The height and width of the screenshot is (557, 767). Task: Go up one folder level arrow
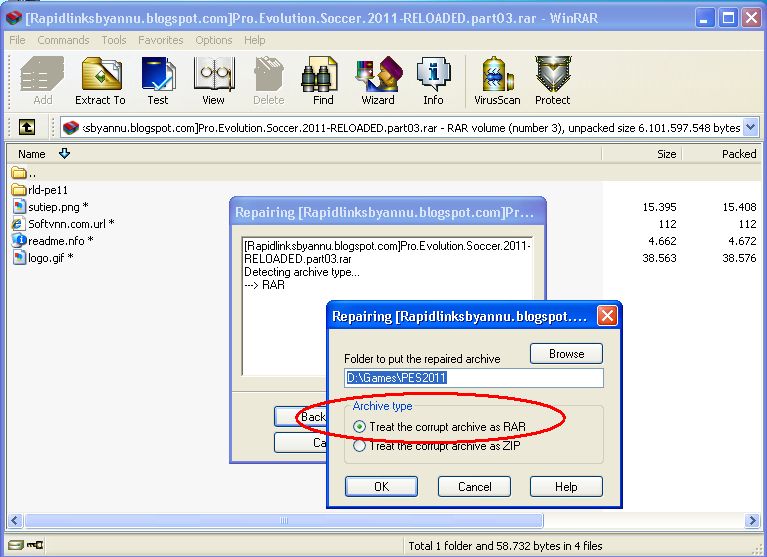(x=27, y=128)
